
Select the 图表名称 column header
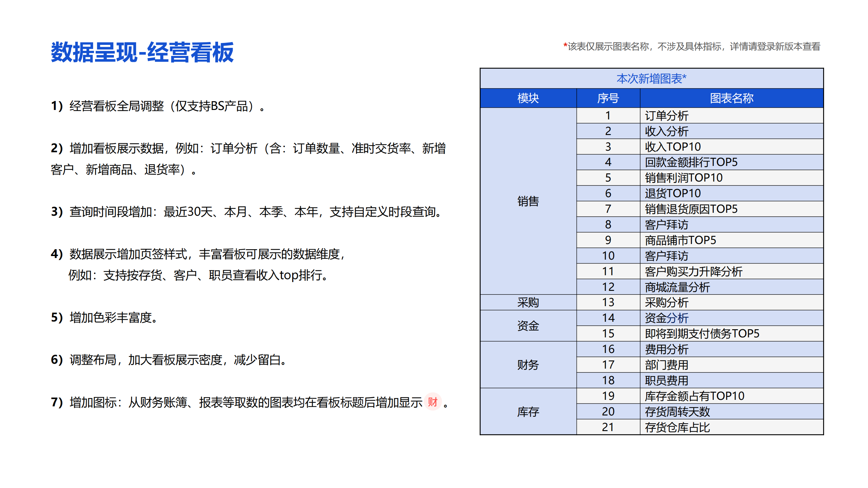(731, 98)
